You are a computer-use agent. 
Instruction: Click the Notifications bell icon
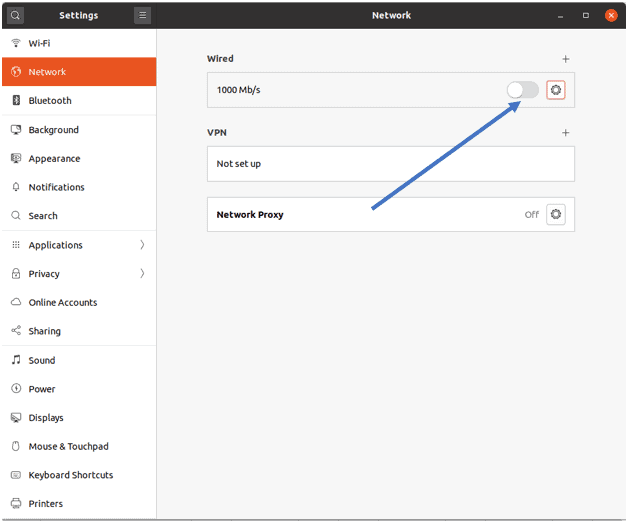coord(16,187)
